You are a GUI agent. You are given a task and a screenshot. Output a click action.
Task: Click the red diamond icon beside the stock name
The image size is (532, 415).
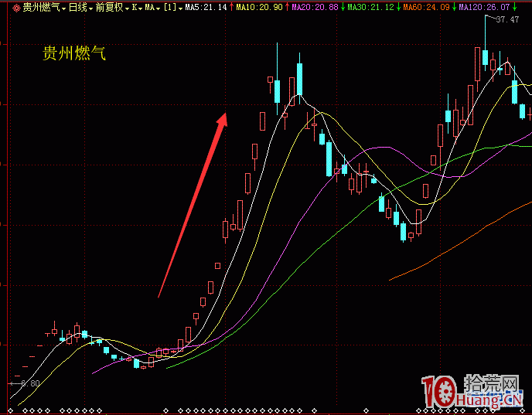click(x=16, y=8)
